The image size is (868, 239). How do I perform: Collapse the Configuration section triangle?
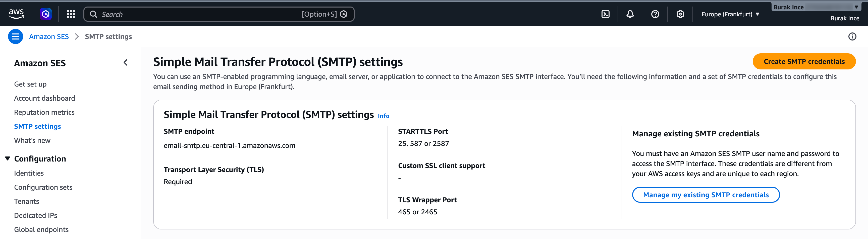pyautogui.click(x=8, y=158)
